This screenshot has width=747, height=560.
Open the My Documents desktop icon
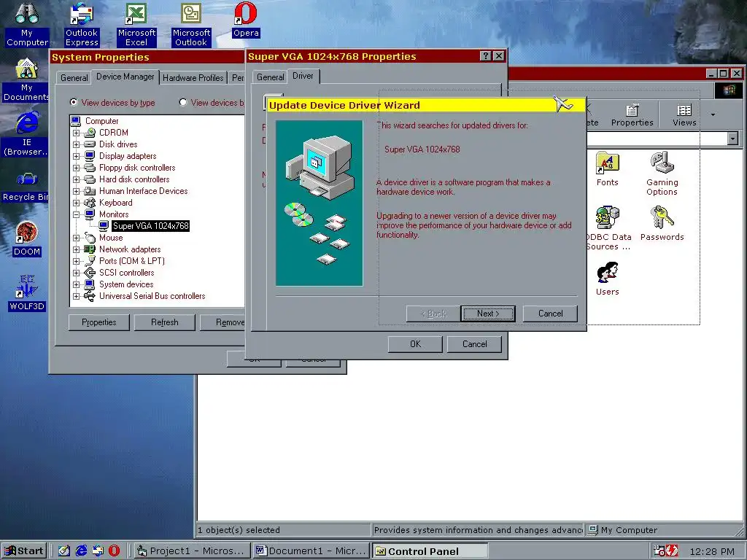tap(27, 79)
